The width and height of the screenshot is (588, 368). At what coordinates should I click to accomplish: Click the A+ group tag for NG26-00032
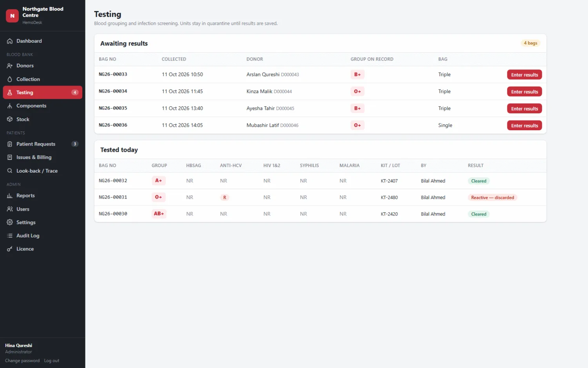158,181
